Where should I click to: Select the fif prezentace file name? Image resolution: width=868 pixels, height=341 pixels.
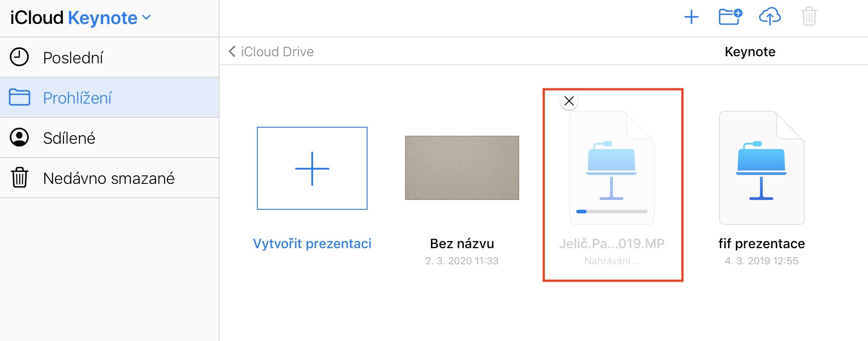tap(762, 244)
